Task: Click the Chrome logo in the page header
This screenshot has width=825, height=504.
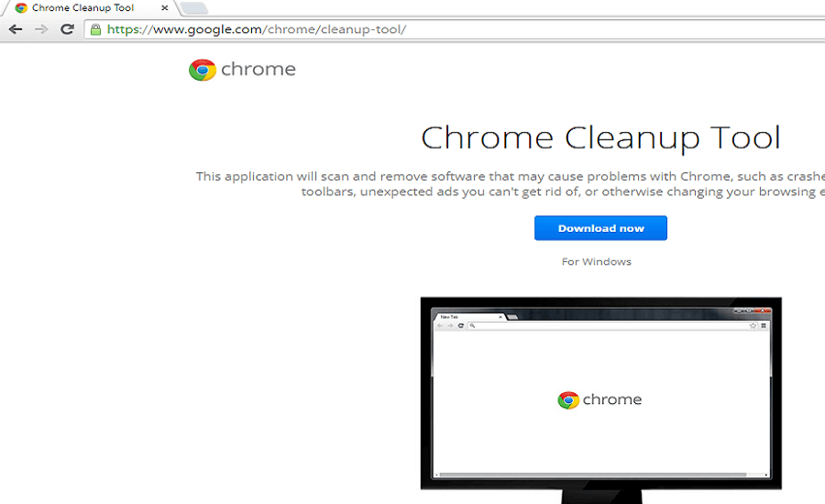Action: (202, 70)
